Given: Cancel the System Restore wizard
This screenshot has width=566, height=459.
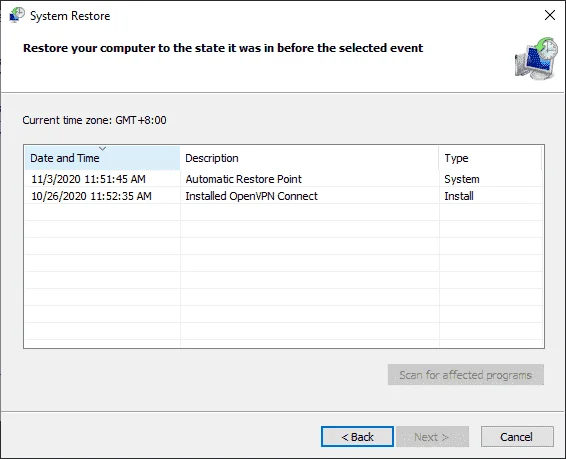Looking at the screenshot, I should click(x=517, y=437).
